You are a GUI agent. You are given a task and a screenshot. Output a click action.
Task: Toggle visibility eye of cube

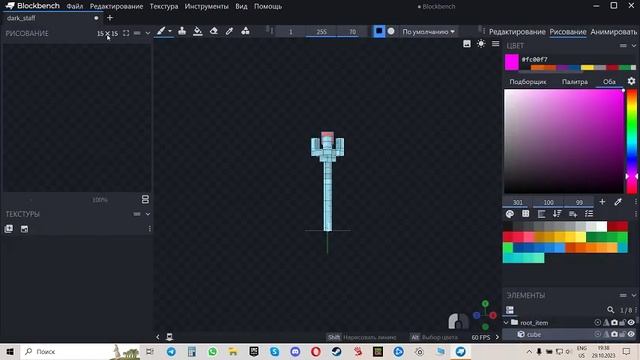tap(631, 334)
